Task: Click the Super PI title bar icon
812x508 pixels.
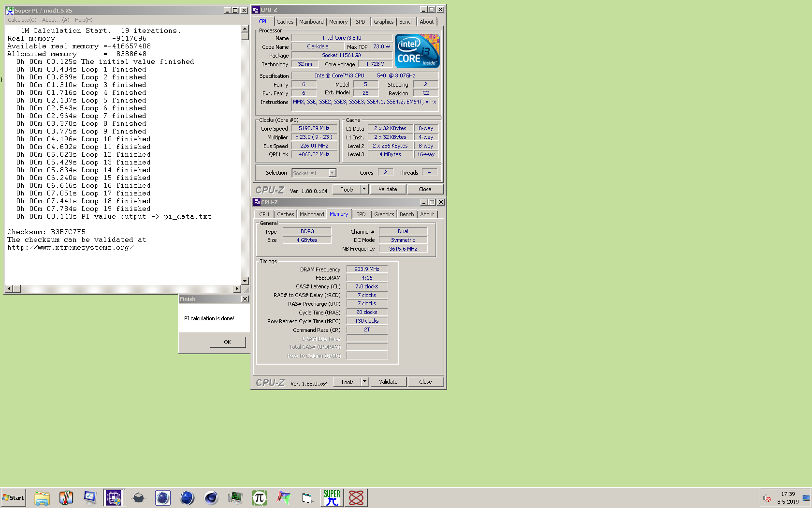Action: [10, 10]
